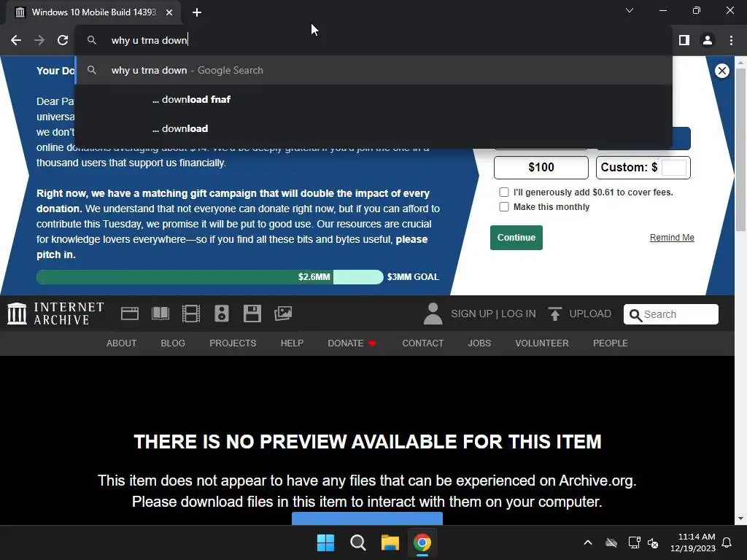Click the Custom donation amount field

click(x=674, y=167)
